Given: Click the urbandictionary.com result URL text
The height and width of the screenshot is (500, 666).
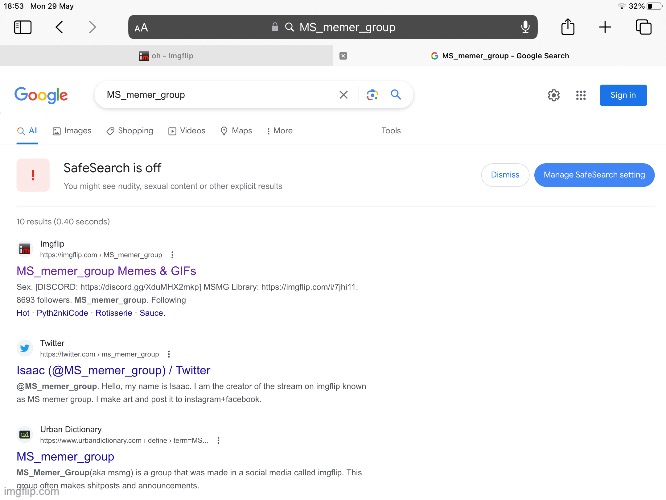Looking at the screenshot, I should (x=124, y=441).
